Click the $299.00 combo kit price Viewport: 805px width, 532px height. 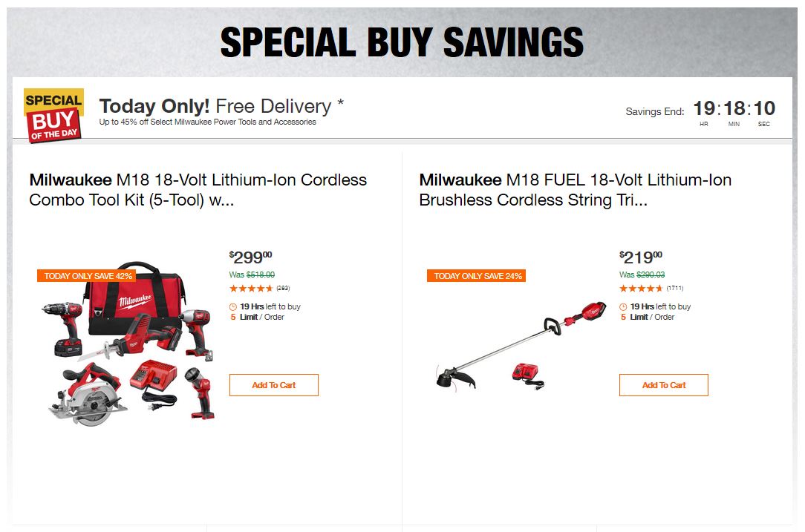pyautogui.click(x=250, y=257)
